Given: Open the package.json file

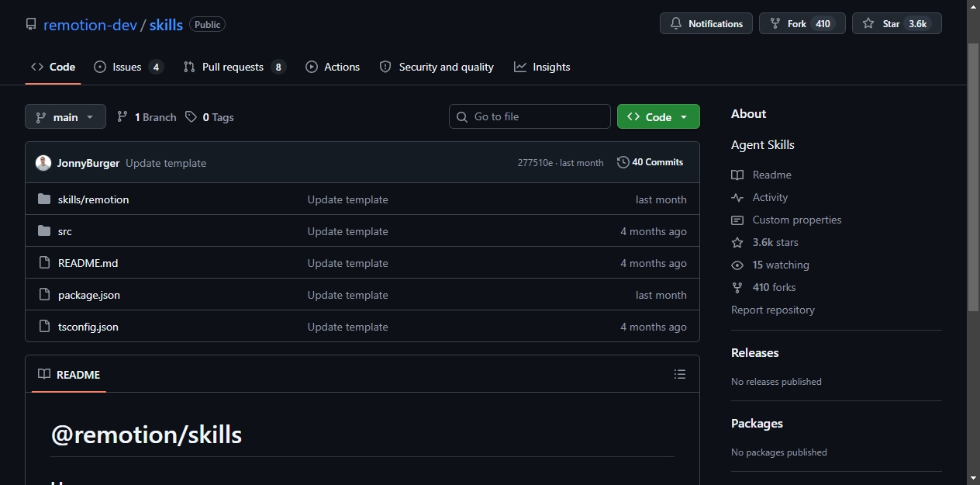Looking at the screenshot, I should 89,295.
